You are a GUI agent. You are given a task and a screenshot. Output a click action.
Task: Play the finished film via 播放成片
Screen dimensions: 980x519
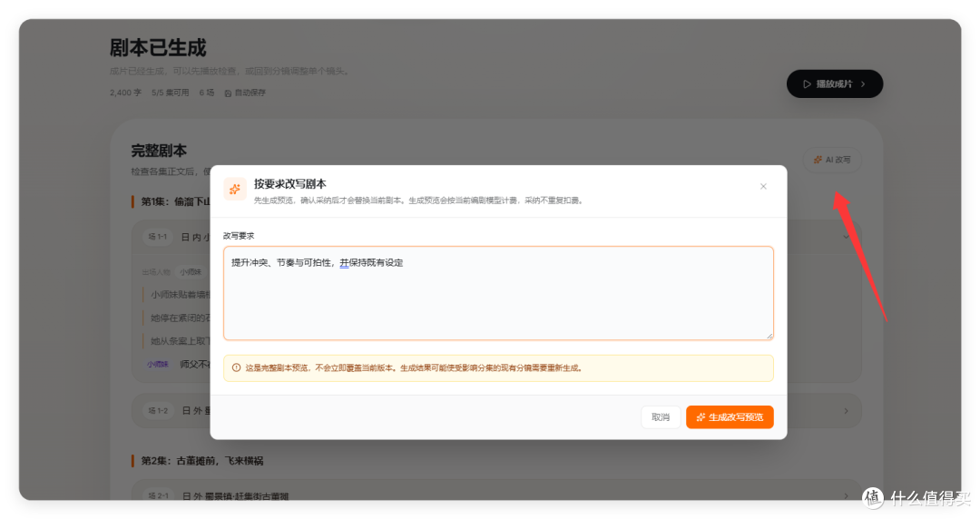tap(835, 83)
